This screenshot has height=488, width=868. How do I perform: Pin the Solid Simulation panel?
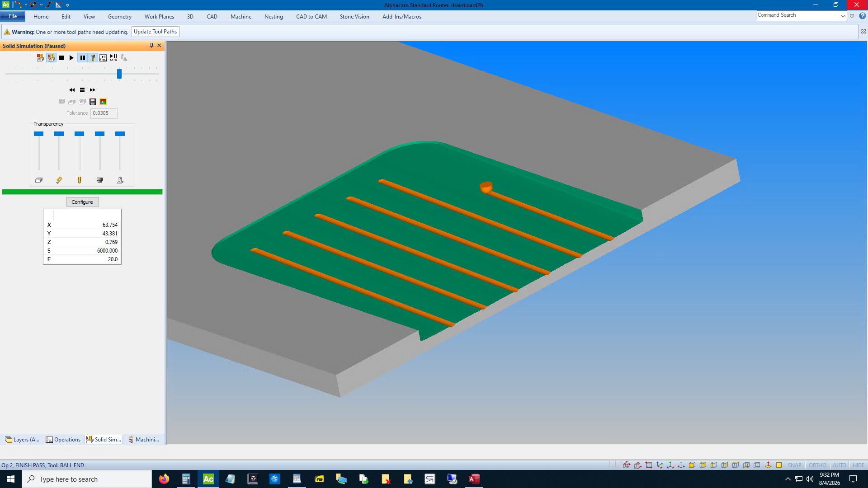point(151,46)
